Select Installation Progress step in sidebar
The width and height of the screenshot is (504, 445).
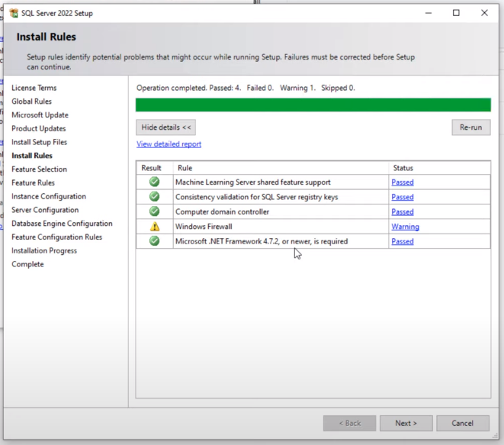point(44,250)
